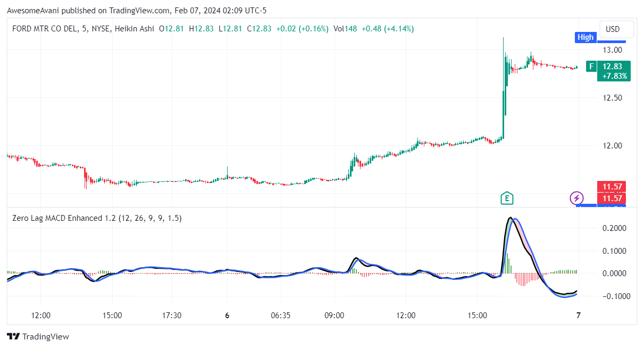Click the 13.00 price axis label
644x348 pixels.
(x=613, y=50)
